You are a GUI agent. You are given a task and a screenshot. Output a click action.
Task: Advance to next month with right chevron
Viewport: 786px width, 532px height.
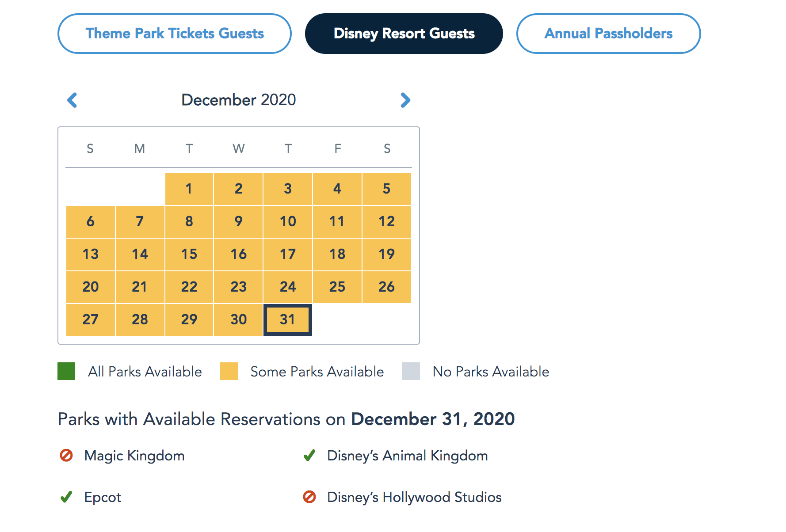click(x=405, y=100)
